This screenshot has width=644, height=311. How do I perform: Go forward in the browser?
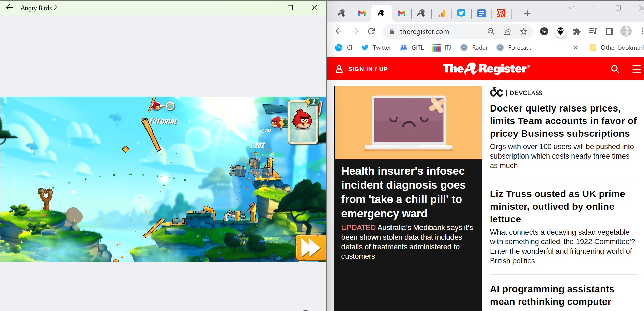pos(355,31)
